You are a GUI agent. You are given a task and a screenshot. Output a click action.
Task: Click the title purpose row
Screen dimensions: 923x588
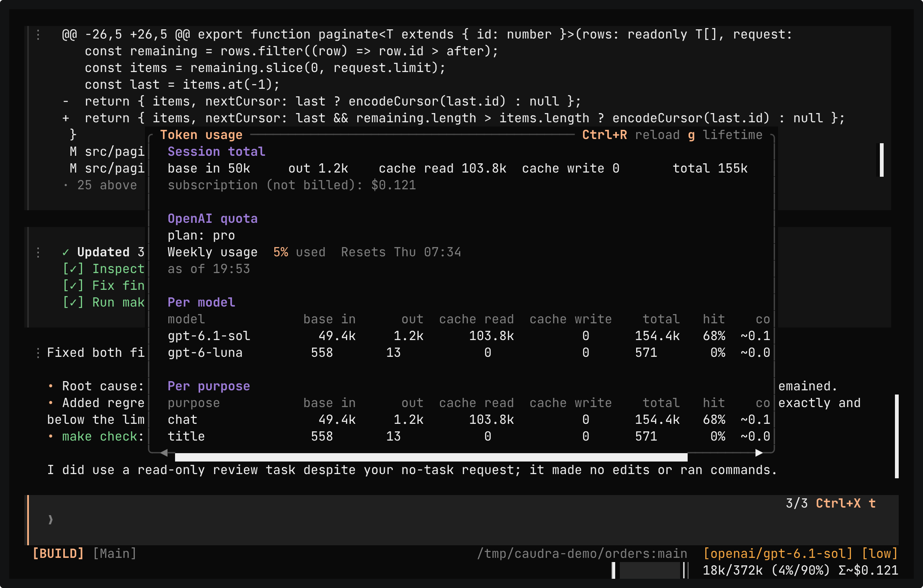pyautogui.click(x=469, y=436)
